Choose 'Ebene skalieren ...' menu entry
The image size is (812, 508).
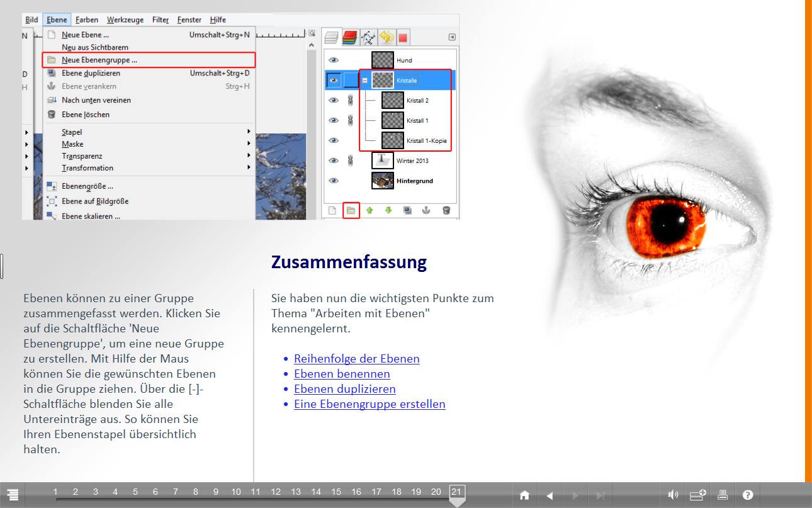149,216
